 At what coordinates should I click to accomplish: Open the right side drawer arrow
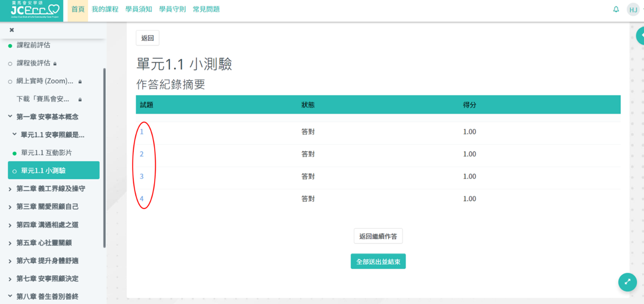(641, 36)
